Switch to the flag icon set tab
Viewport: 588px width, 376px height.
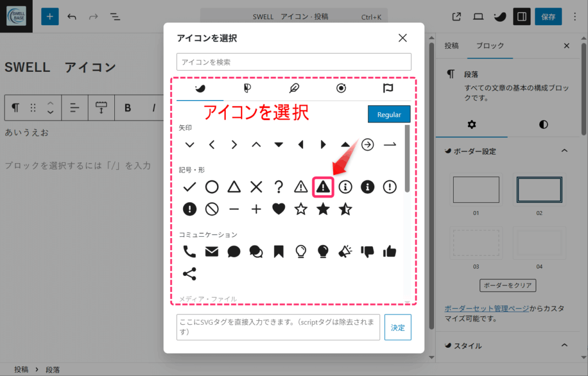tap(388, 89)
